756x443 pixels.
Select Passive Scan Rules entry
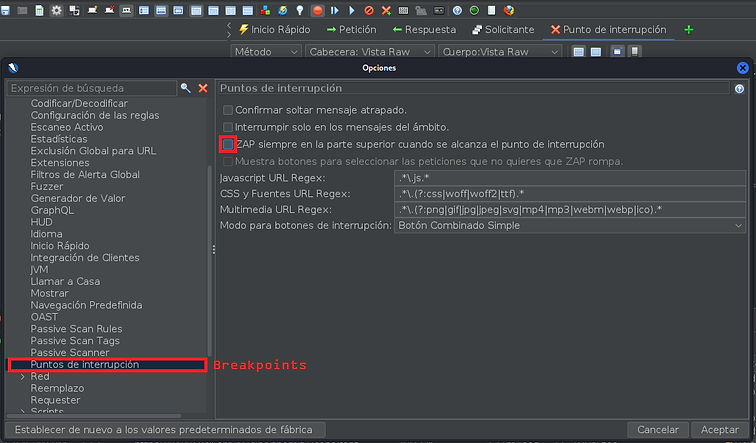coord(76,329)
